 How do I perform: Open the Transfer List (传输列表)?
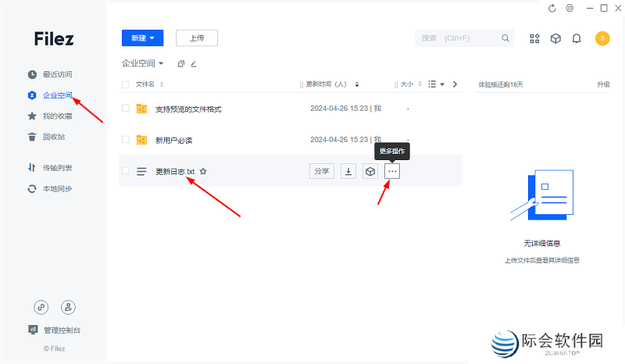(x=50, y=168)
